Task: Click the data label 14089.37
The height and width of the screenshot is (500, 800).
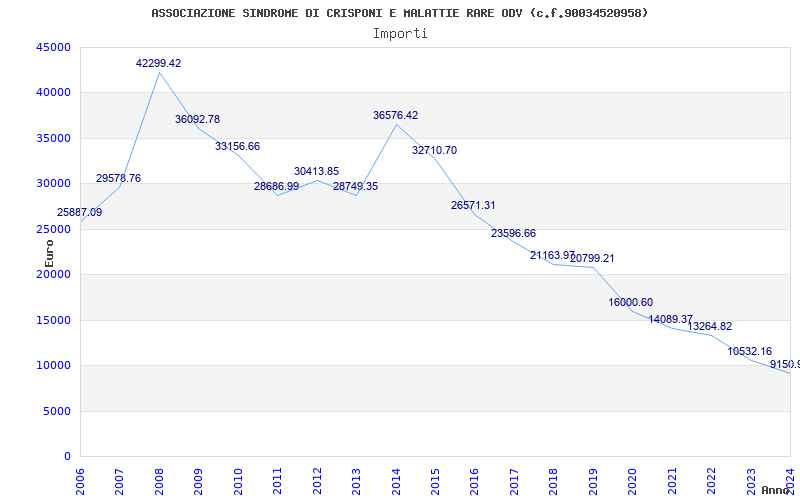Action: (670, 319)
